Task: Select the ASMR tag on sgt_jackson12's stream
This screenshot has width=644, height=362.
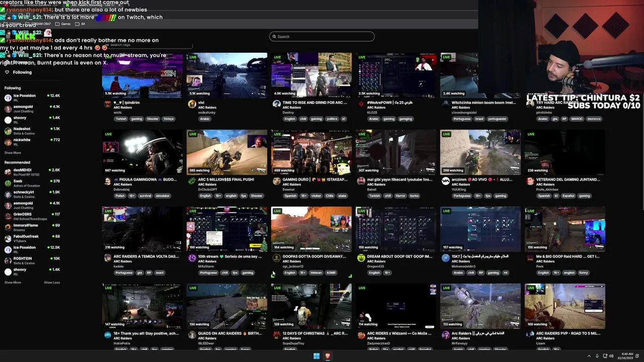Action: 331,273
